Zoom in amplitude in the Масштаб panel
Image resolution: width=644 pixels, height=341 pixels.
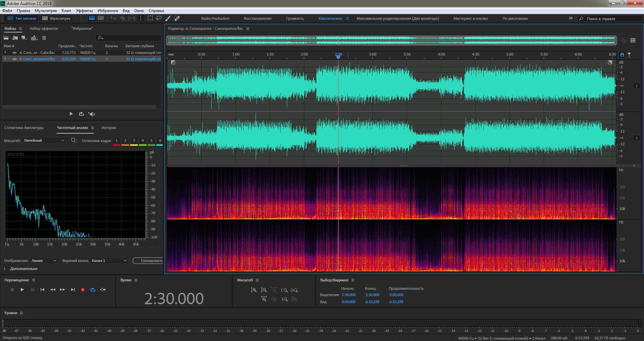(x=254, y=290)
